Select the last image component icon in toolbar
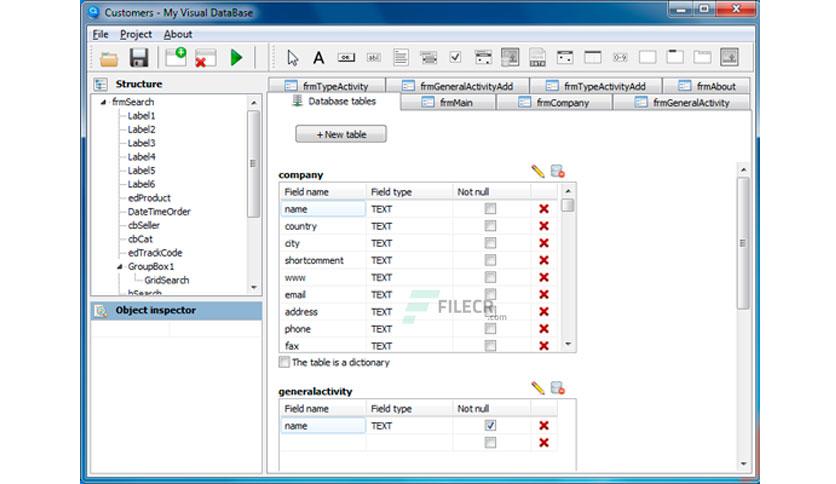836x484 pixels. (729, 57)
